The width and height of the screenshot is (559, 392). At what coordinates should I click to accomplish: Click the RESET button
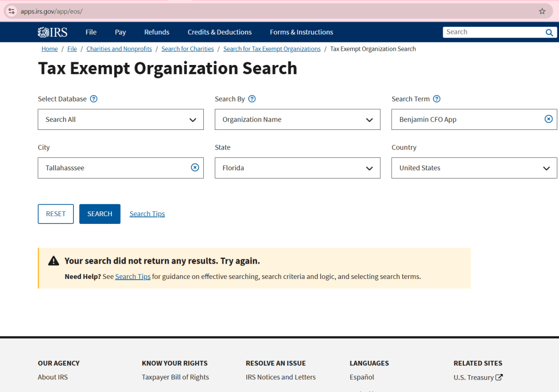[x=56, y=214]
